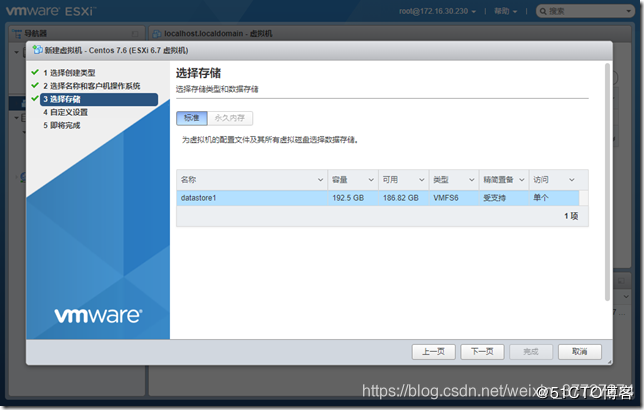Go to step 4 自定义设置
Image resolution: width=644 pixels, height=410 pixels.
click(x=66, y=112)
